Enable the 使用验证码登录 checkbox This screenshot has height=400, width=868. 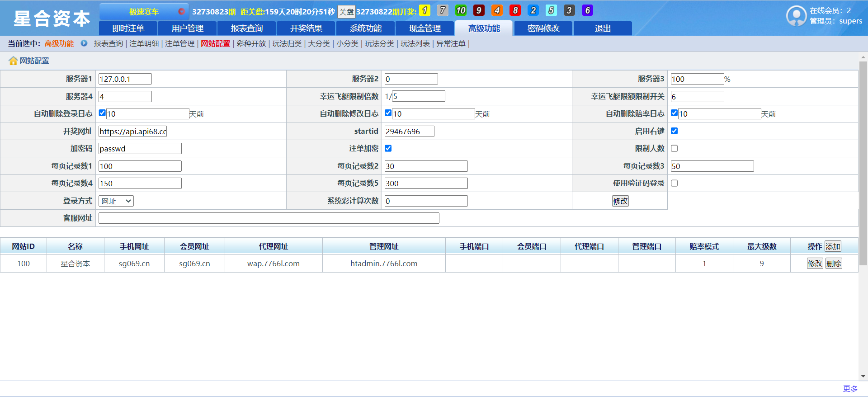click(674, 183)
